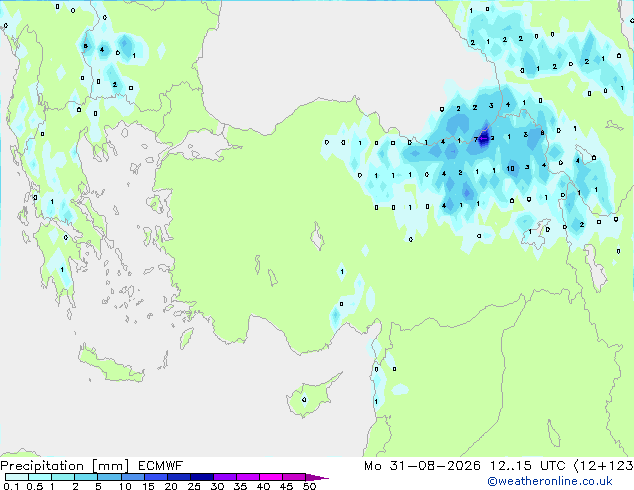Click the '10' precipitation value in eastern Turkey
The width and height of the screenshot is (634, 490).
coord(511,169)
